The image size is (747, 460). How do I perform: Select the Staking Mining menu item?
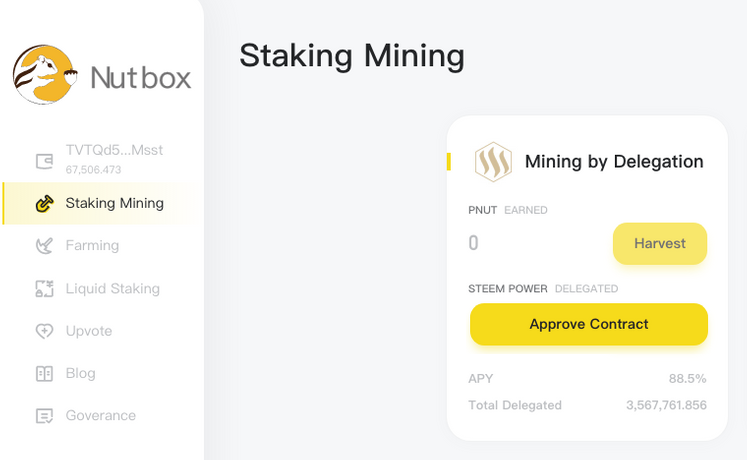pyautogui.click(x=114, y=204)
